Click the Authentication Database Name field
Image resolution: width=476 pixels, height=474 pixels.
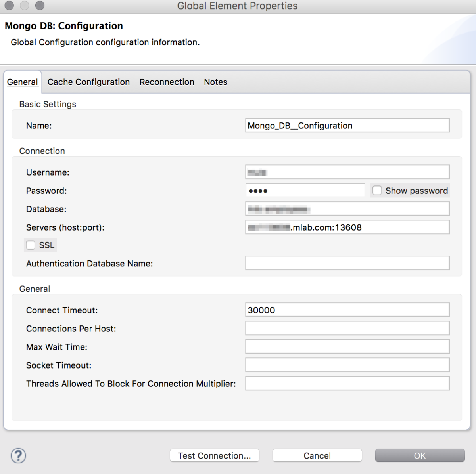[347, 263]
